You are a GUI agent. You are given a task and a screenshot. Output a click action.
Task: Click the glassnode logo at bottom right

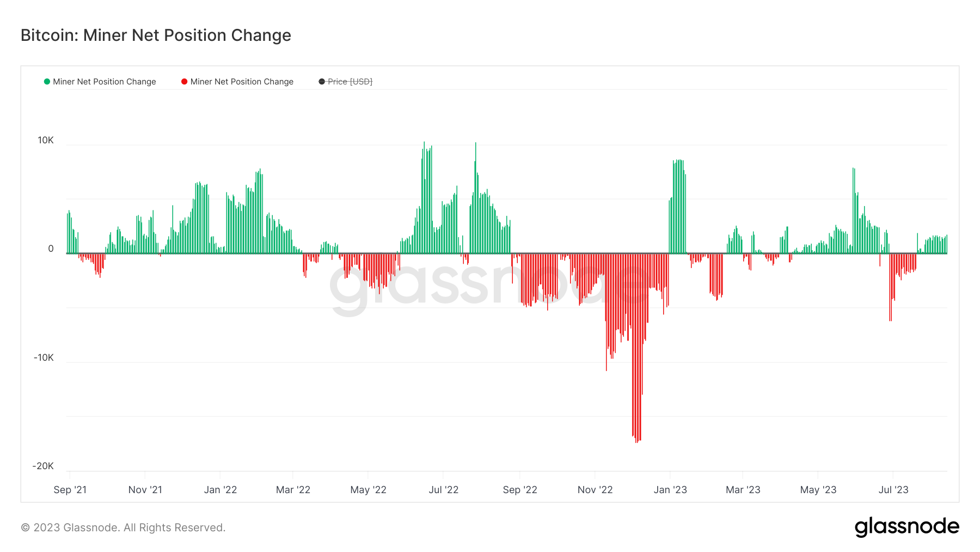906,526
